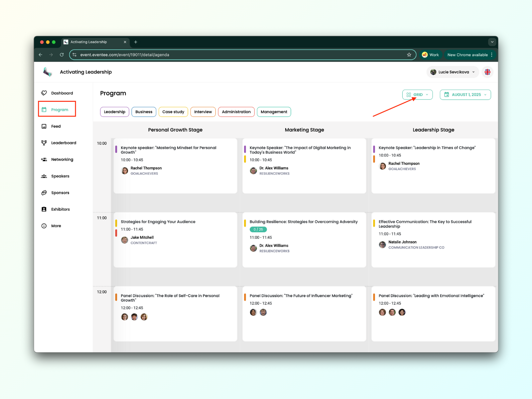Open Chrome three-dot menu

492,55
